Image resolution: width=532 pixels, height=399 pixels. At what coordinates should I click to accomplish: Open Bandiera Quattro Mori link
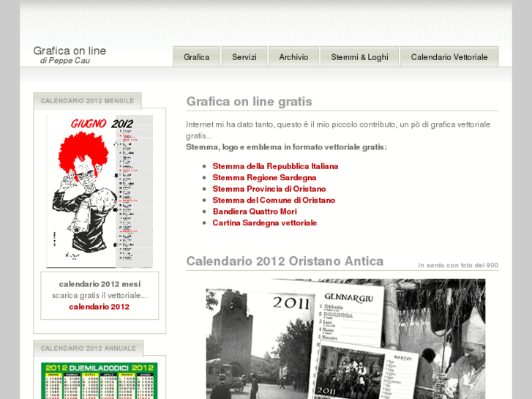pos(255,212)
